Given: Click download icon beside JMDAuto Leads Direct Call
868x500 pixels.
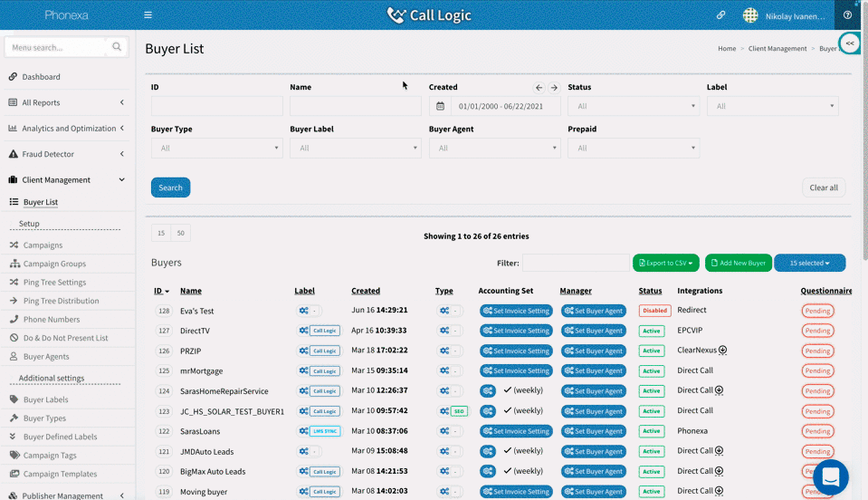Looking at the screenshot, I should 719,451.
